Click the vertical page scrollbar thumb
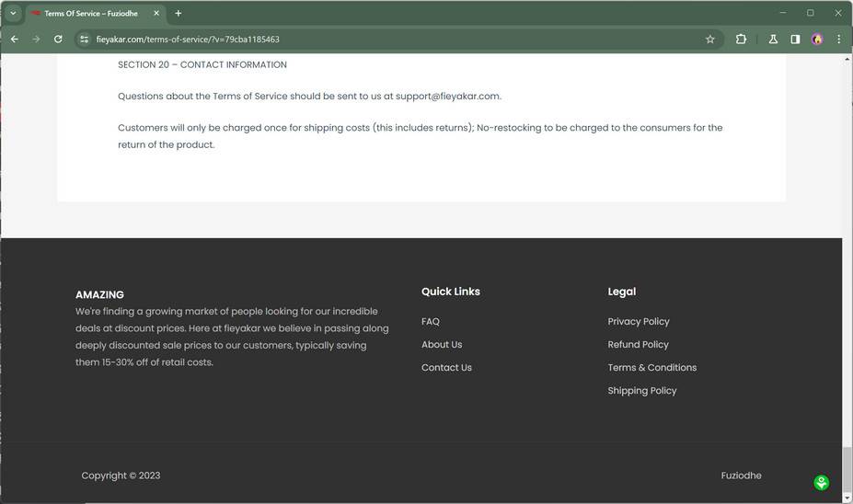This screenshot has width=853, height=504. click(x=847, y=469)
